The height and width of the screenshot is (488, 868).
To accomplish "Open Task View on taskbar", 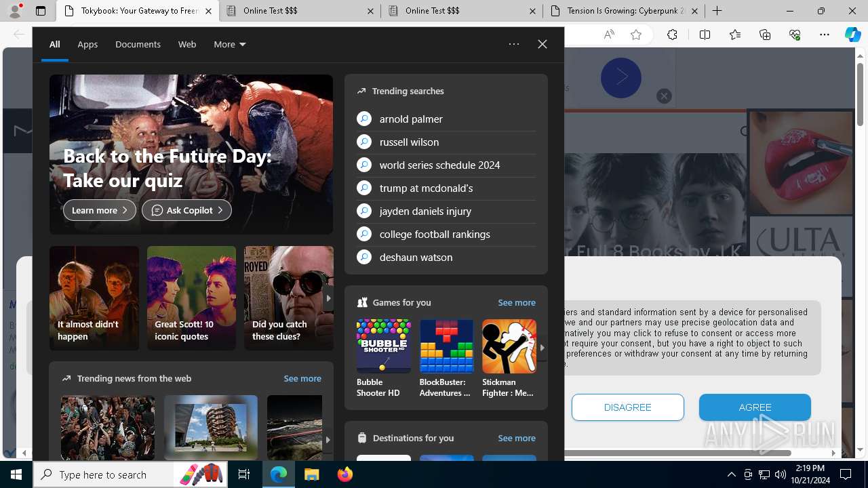I will tap(244, 474).
